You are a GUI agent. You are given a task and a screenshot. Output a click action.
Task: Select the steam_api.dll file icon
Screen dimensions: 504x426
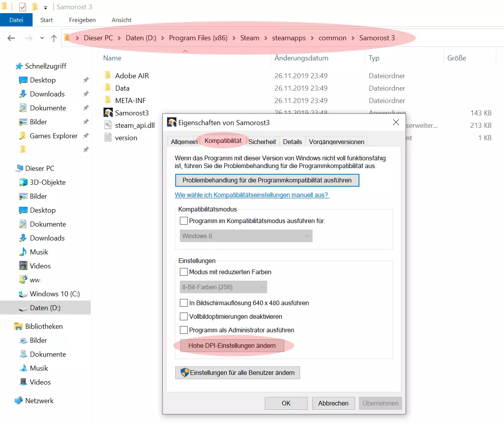click(108, 125)
